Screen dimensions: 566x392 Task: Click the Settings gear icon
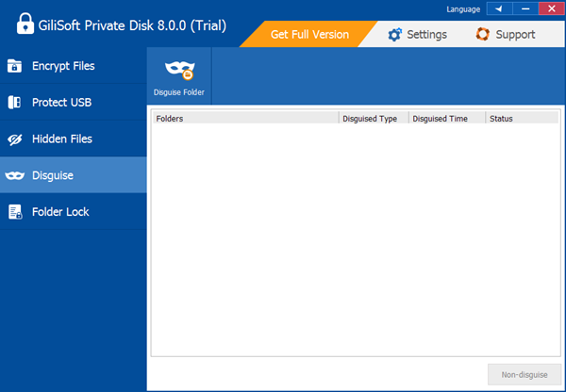(x=394, y=35)
